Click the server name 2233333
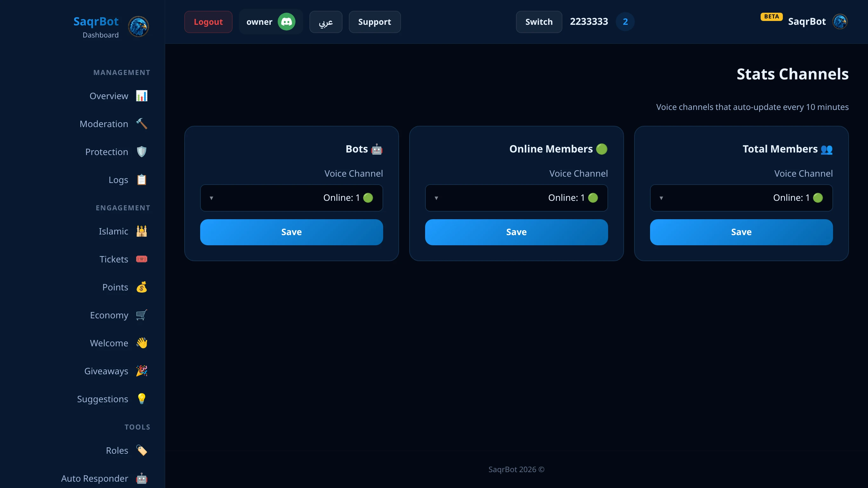The width and height of the screenshot is (868, 488). coord(589,22)
